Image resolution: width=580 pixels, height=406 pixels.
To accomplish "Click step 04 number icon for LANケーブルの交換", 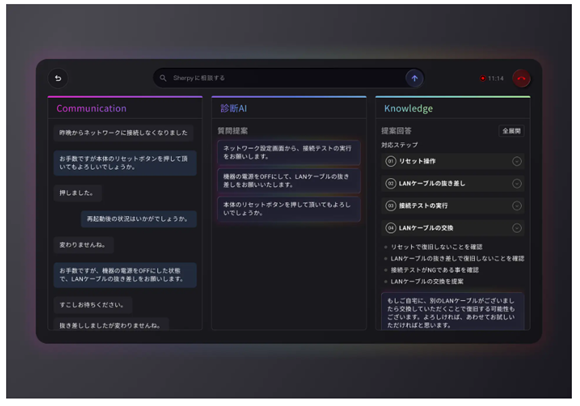I will click(391, 228).
